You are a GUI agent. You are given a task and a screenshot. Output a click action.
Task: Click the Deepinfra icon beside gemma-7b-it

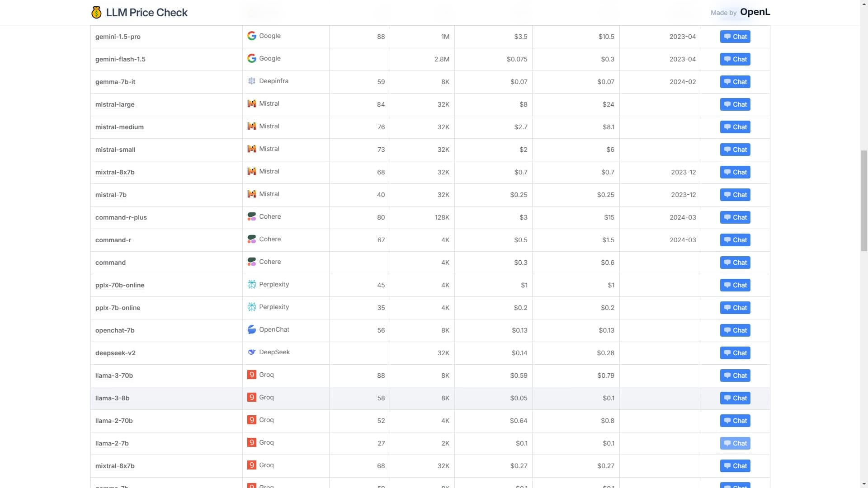coord(252,81)
